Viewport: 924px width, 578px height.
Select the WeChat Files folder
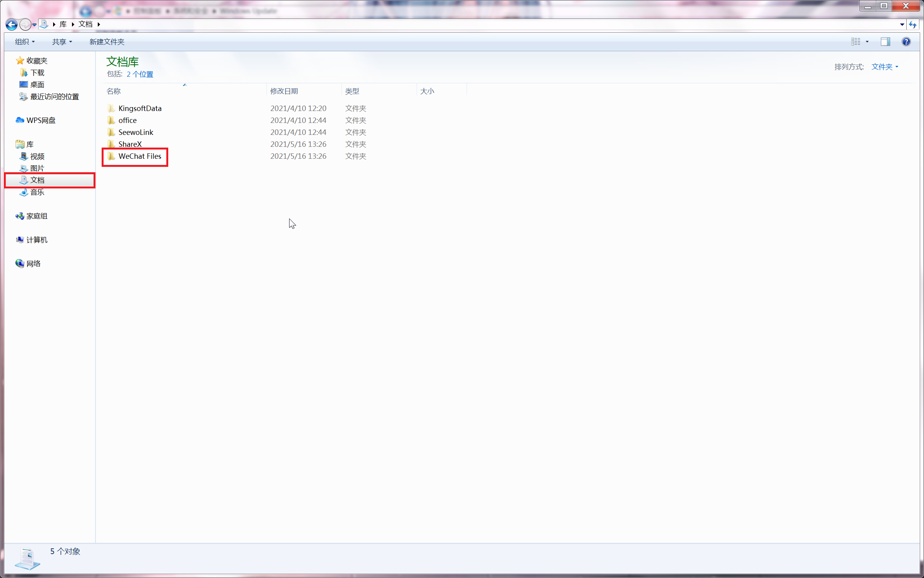pyautogui.click(x=139, y=156)
